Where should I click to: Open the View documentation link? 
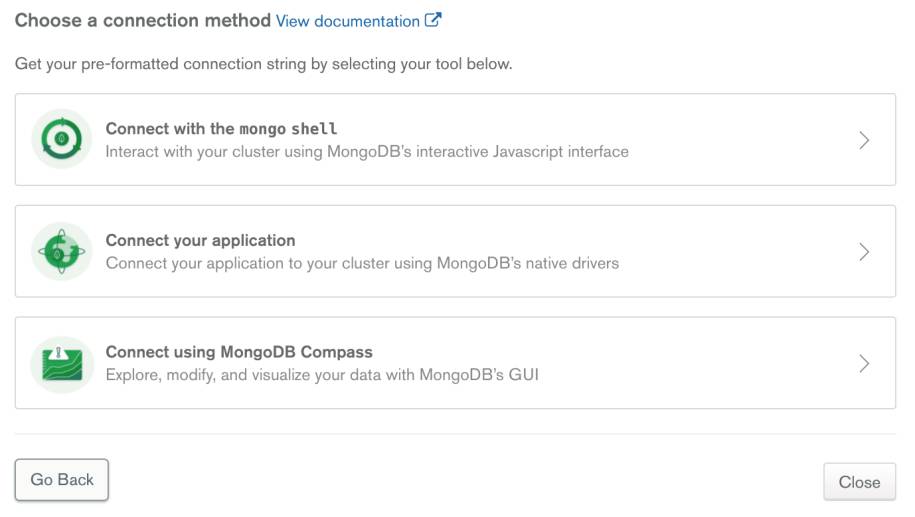coord(348,21)
